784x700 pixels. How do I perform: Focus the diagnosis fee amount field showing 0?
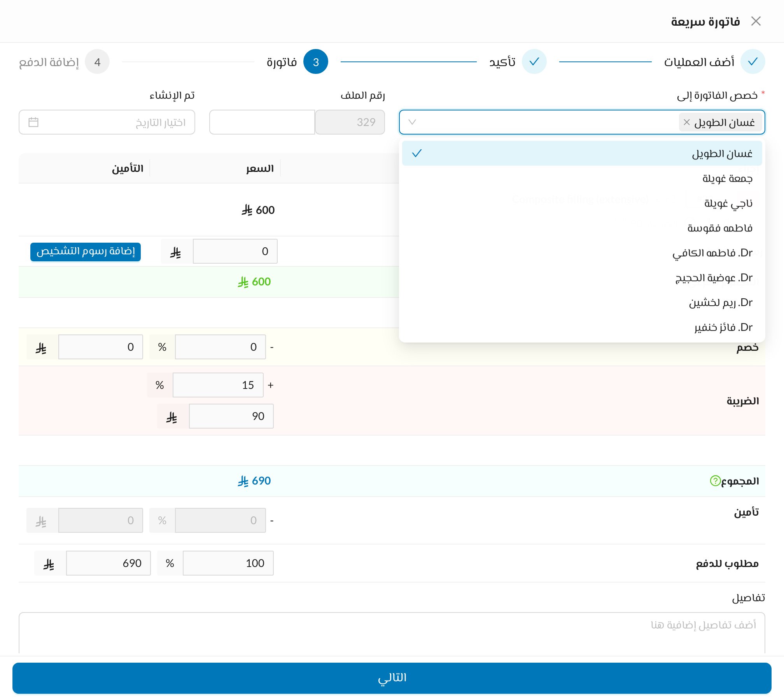coord(235,251)
